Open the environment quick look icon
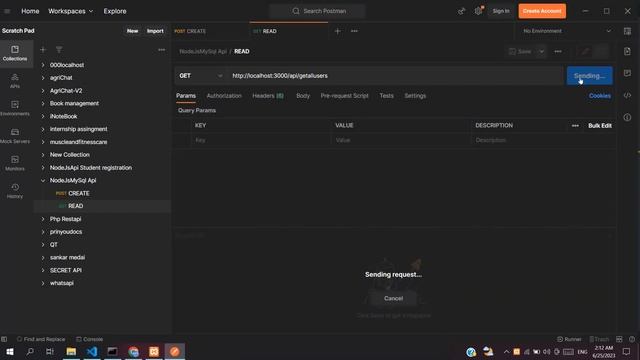This screenshot has height=360, width=640. [627, 31]
